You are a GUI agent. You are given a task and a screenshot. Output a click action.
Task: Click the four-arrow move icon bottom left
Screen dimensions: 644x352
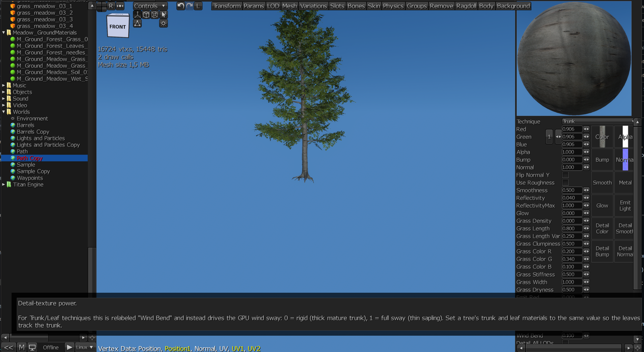(92, 338)
